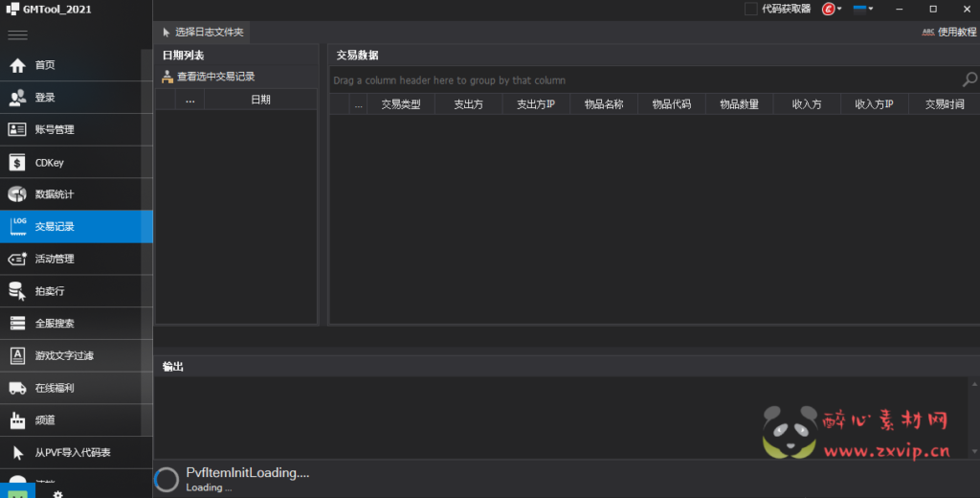
Task: Sort by 物品数量 column header
Action: tap(740, 104)
